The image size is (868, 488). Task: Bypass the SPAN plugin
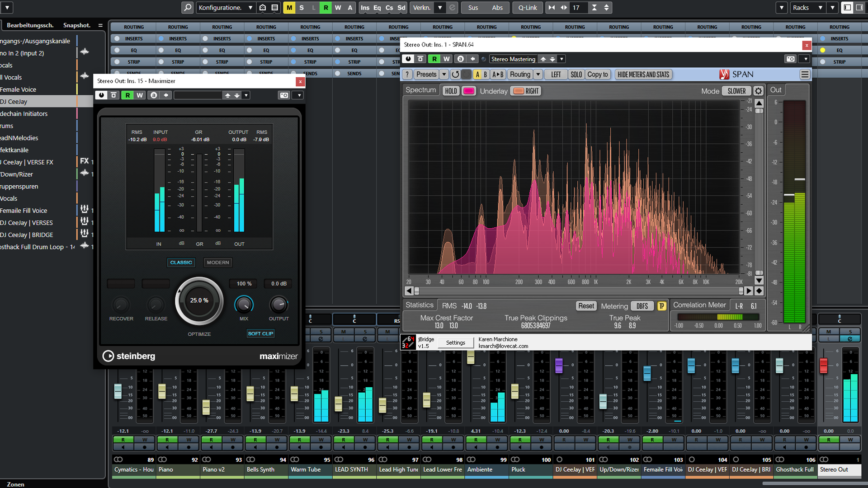click(421, 59)
